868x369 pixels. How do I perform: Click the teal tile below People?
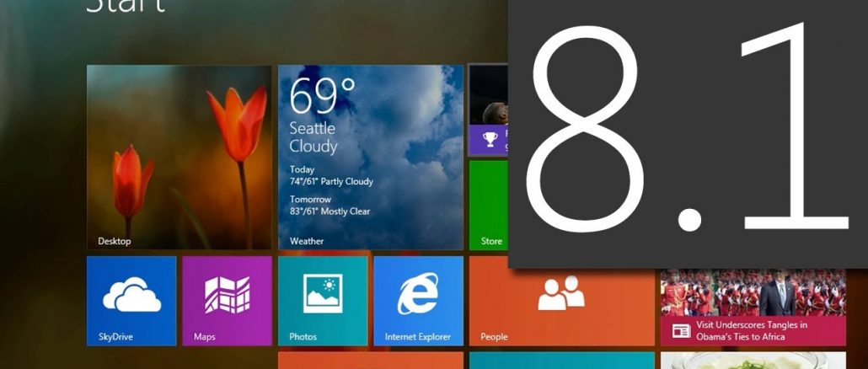[561, 361]
